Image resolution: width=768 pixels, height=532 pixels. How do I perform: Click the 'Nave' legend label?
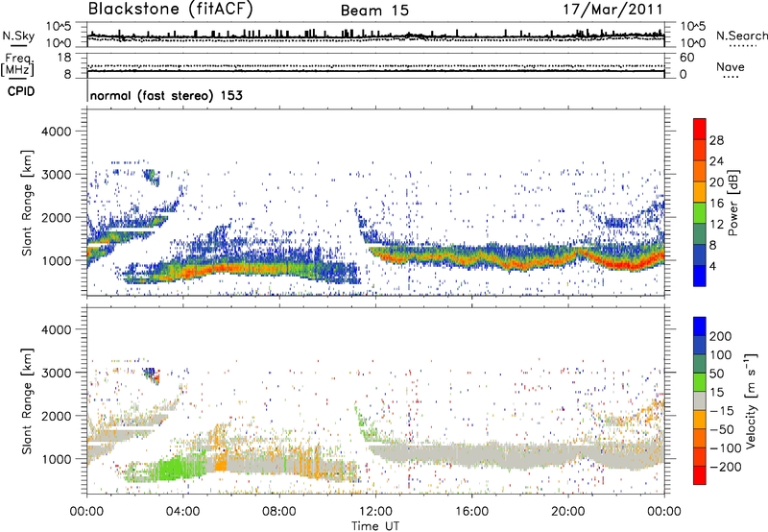pyautogui.click(x=730, y=67)
